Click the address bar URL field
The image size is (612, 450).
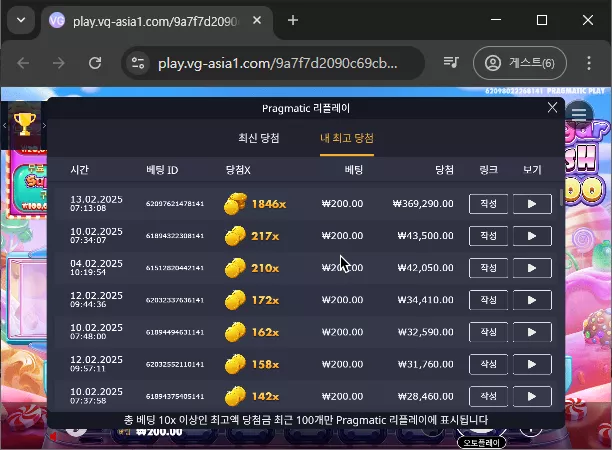click(x=278, y=63)
